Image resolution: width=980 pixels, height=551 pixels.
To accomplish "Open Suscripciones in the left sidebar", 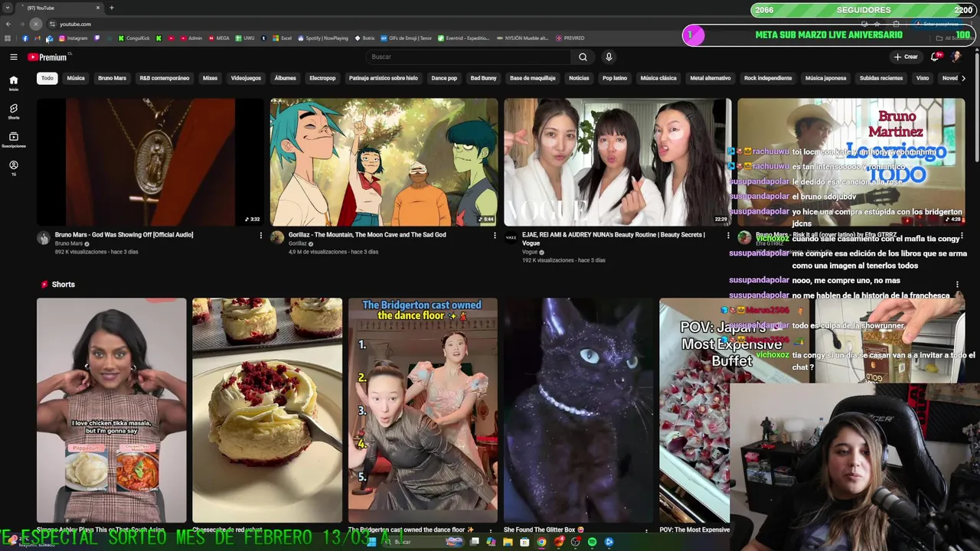I will pos(13,139).
